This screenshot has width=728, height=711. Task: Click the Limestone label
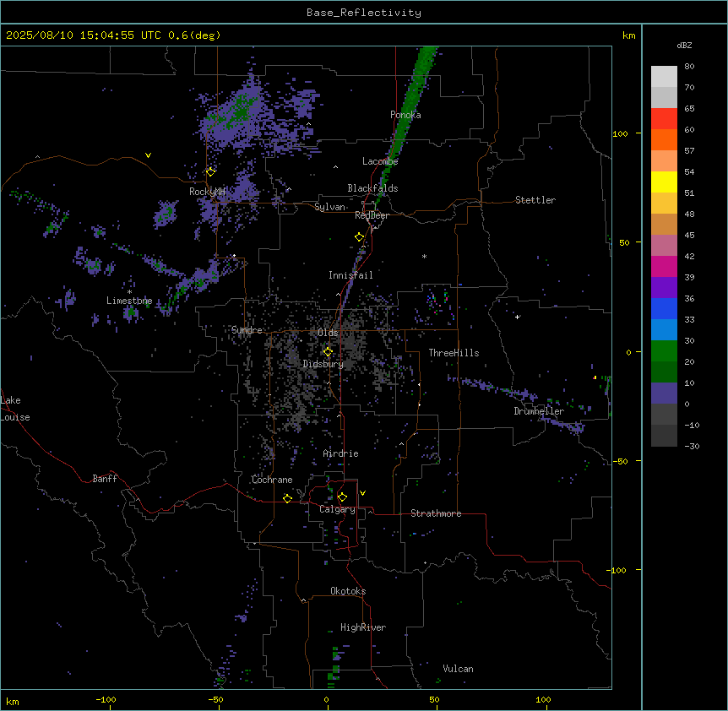tap(129, 301)
